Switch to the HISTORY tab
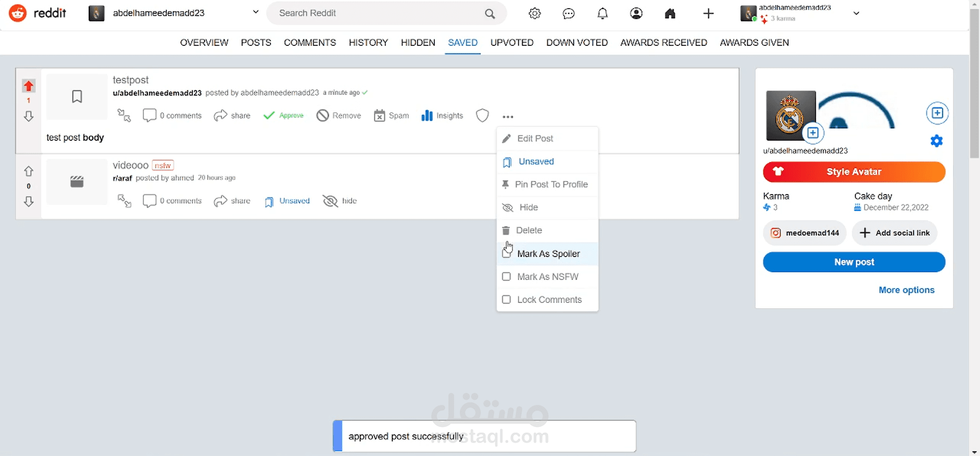 point(369,42)
